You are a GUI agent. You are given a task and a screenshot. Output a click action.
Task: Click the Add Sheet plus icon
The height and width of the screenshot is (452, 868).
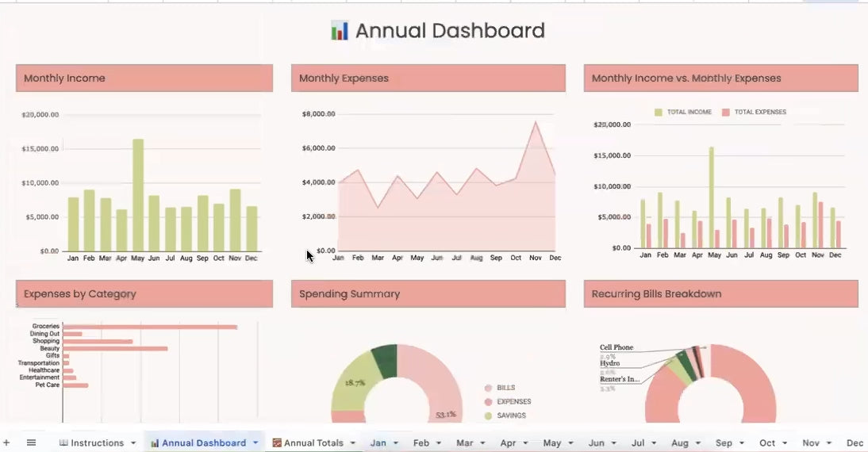coord(6,442)
